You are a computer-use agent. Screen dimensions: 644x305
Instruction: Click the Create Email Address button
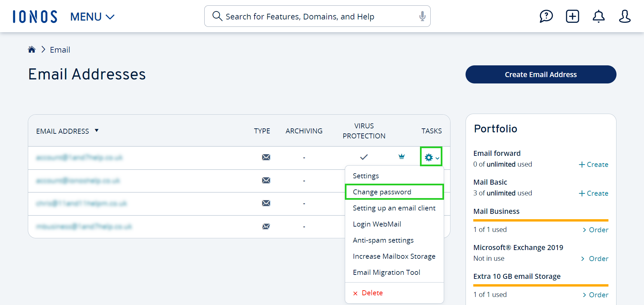[541, 74]
